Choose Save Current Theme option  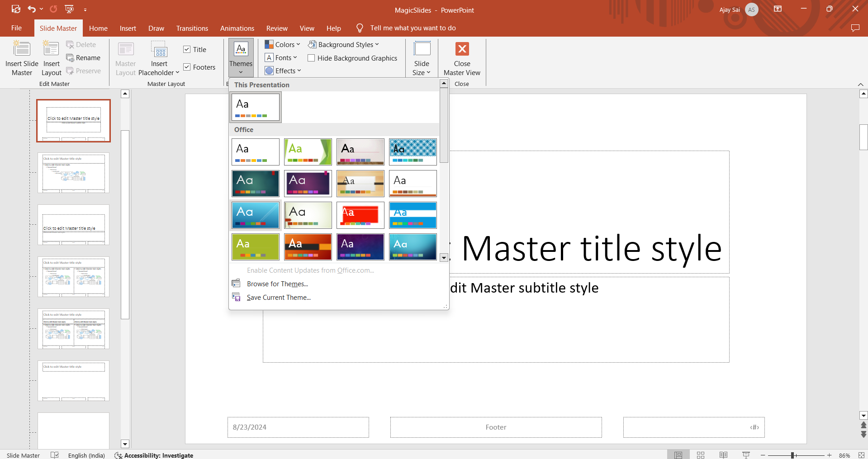point(278,298)
